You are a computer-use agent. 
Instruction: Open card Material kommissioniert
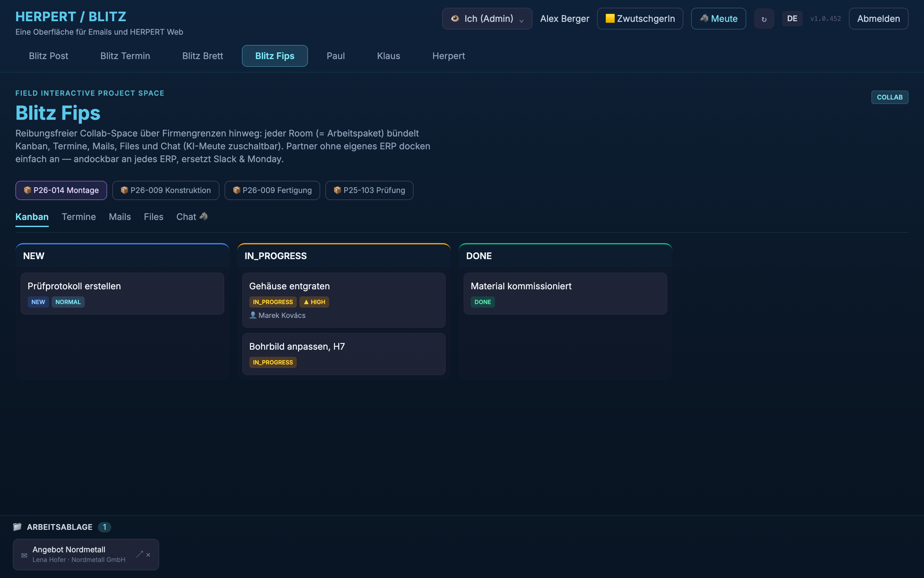tap(565, 293)
